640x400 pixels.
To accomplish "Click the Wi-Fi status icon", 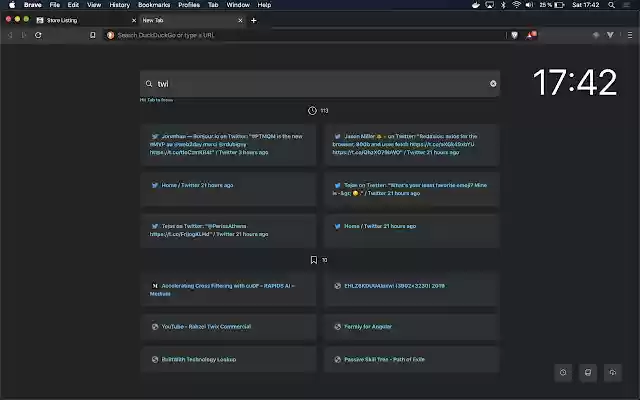I will [x=516, y=5].
